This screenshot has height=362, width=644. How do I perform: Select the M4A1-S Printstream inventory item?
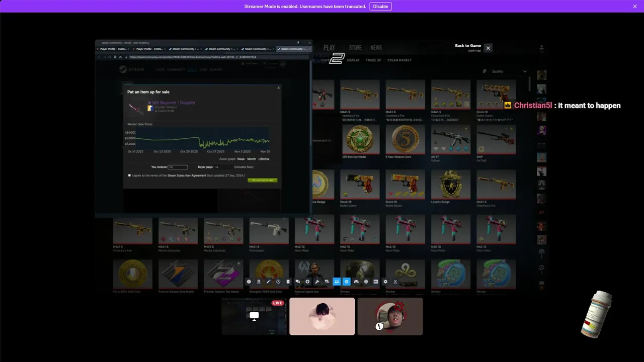click(x=269, y=232)
